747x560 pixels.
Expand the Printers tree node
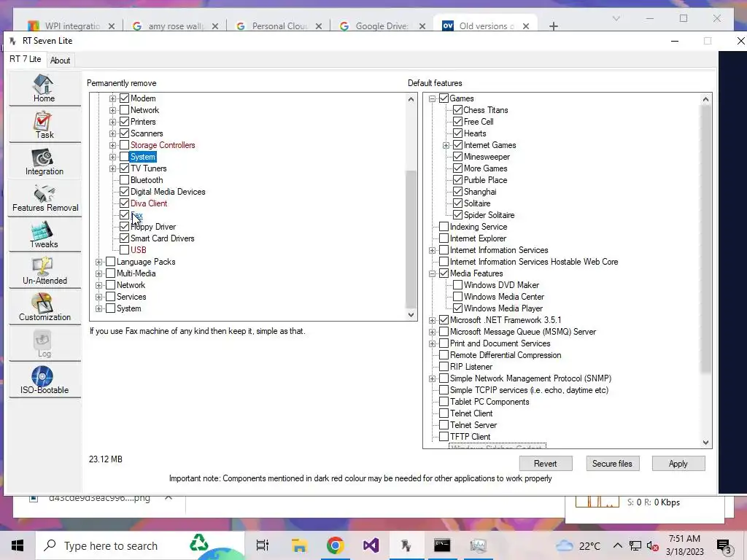pos(112,122)
